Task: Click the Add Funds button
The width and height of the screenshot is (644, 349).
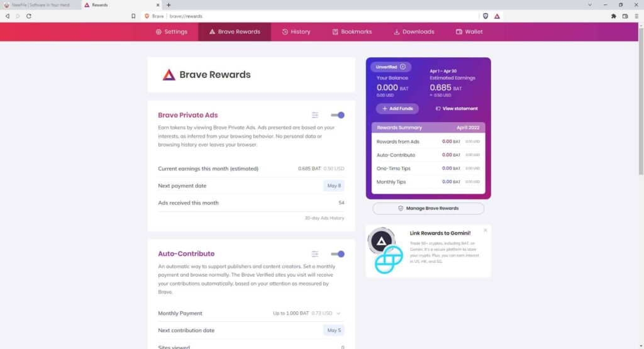Action: 397,108
